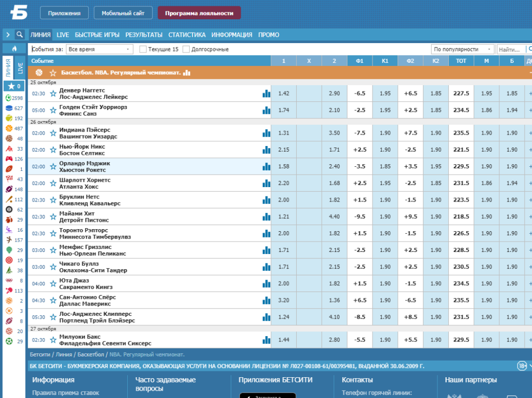Select odds 1.42 for Denver Nuggets win
This screenshot has height=398, width=532.
(284, 94)
